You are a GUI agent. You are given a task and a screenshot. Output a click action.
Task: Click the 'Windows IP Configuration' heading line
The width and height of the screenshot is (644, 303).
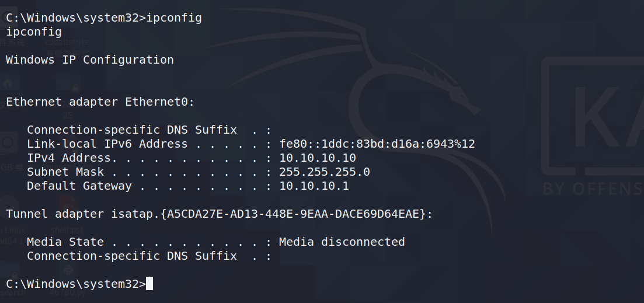[89, 60]
